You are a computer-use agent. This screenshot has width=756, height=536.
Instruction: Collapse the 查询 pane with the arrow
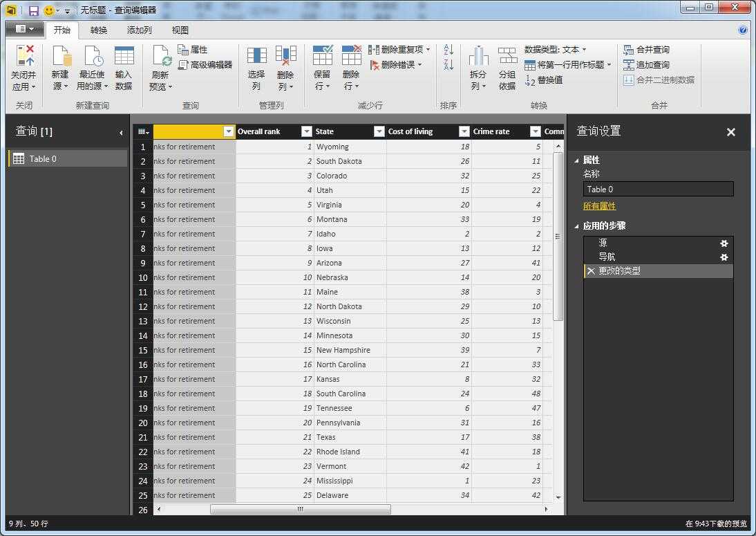[121, 133]
